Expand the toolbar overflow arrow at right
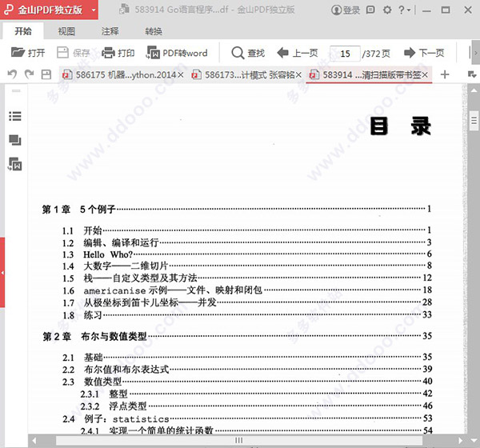Image resolution: width=480 pixels, height=448 pixels. pyautogui.click(x=475, y=53)
